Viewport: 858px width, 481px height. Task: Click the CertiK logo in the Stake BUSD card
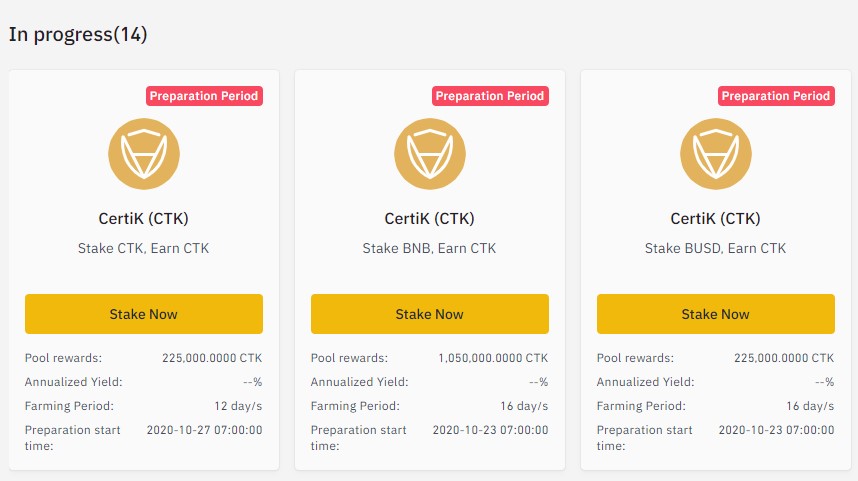pos(715,154)
